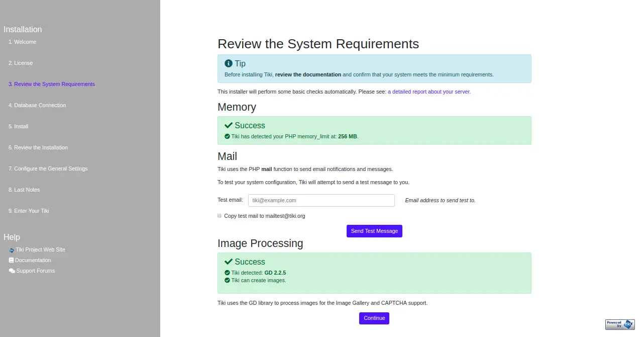The height and width of the screenshot is (337, 644).
Task: Click the check circle beside 'Tiki can create images'
Action: pos(227,280)
